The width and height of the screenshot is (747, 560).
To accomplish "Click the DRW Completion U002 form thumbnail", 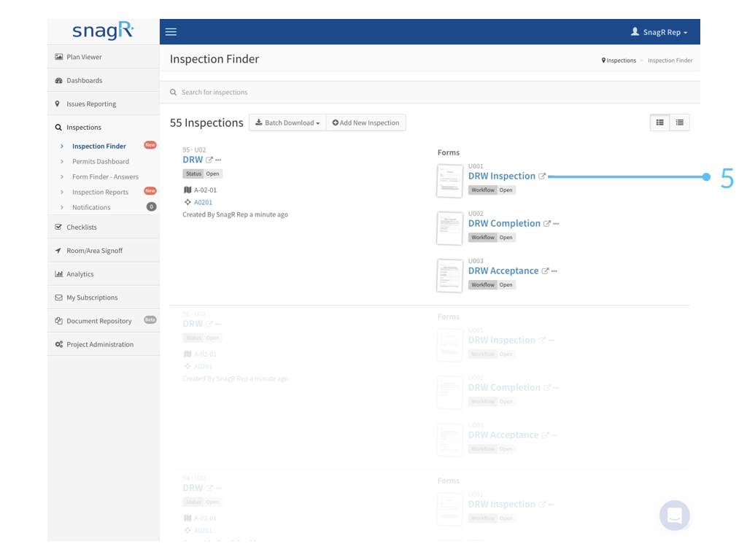I will [x=449, y=228].
